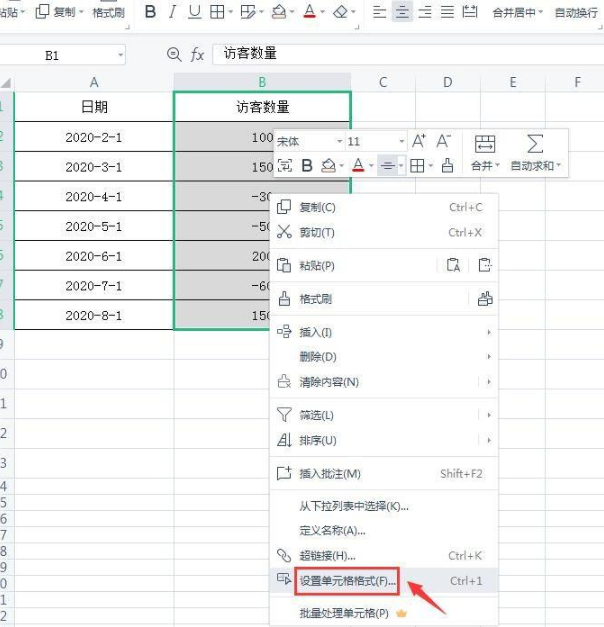Choose 定义名称(A)... from the menu
Image resolution: width=604 pixels, height=627 pixels.
pyautogui.click(x=384, y=531)
